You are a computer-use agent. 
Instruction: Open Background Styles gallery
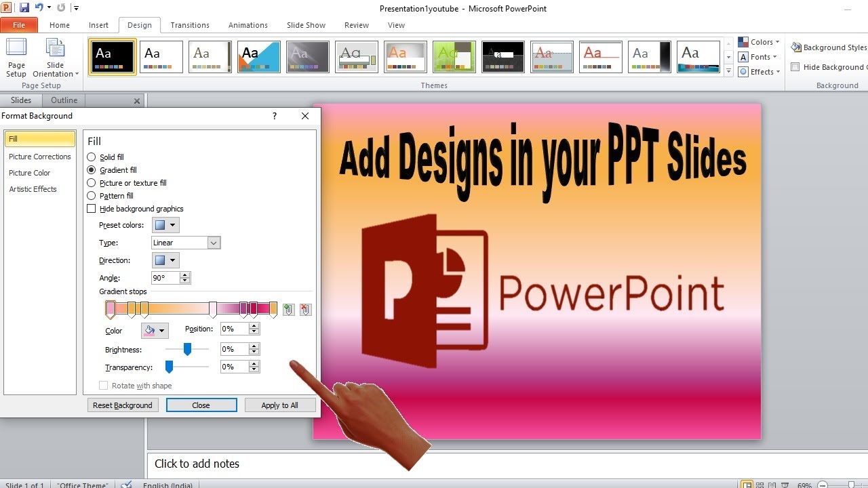coord(829,47)
